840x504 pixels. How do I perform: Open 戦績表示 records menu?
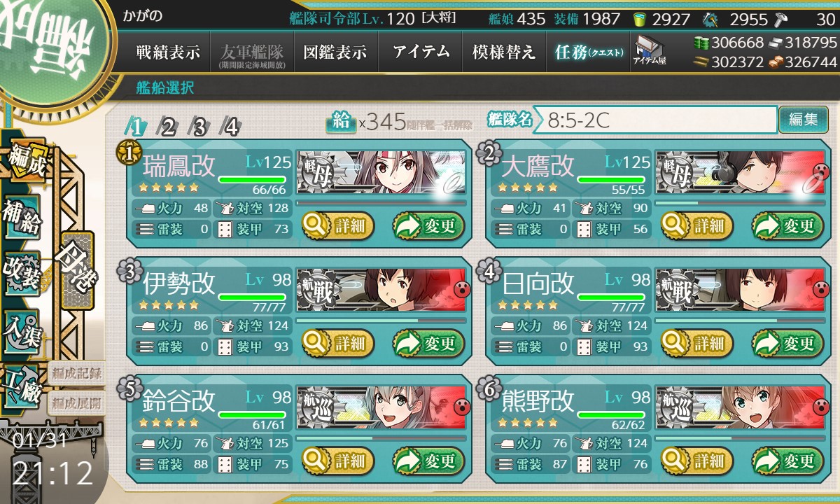[168, 52]
